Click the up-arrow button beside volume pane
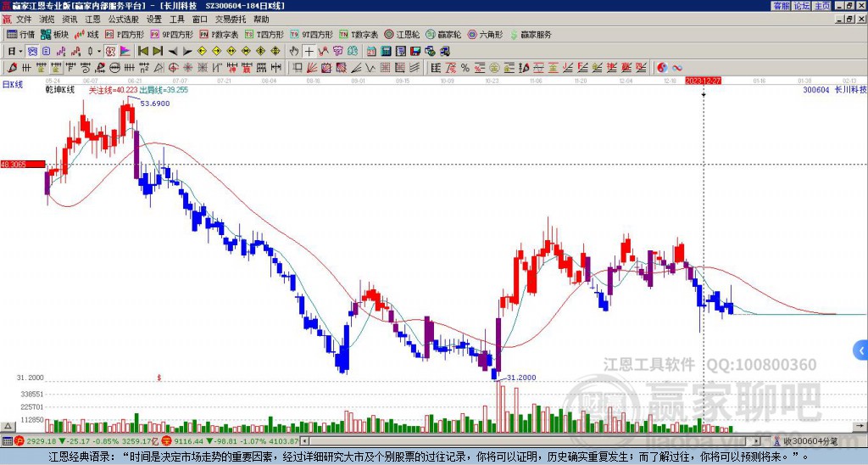The height and width of the screenshot is (465, 868). click(x=8, y=426)
